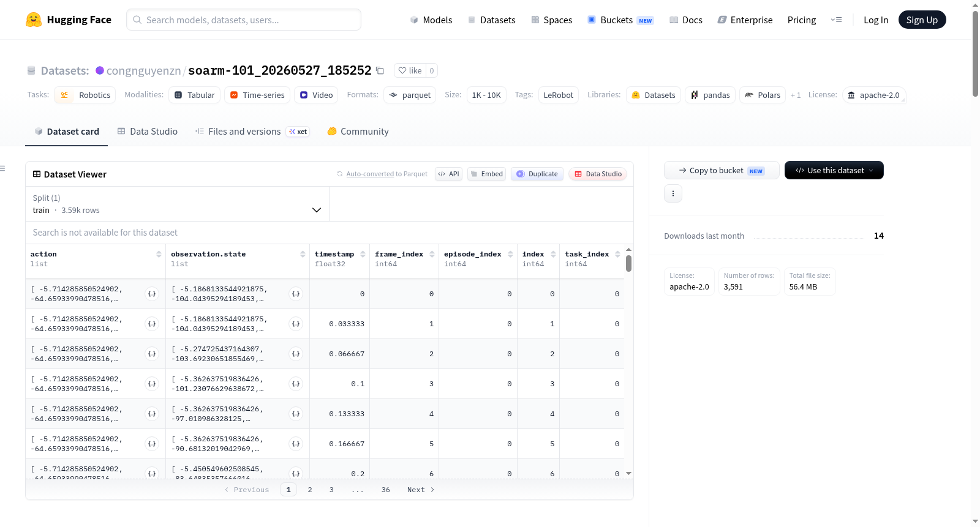Click the Polars library tag
Viewport: 980px width, 527px height.
pos(763,95)
